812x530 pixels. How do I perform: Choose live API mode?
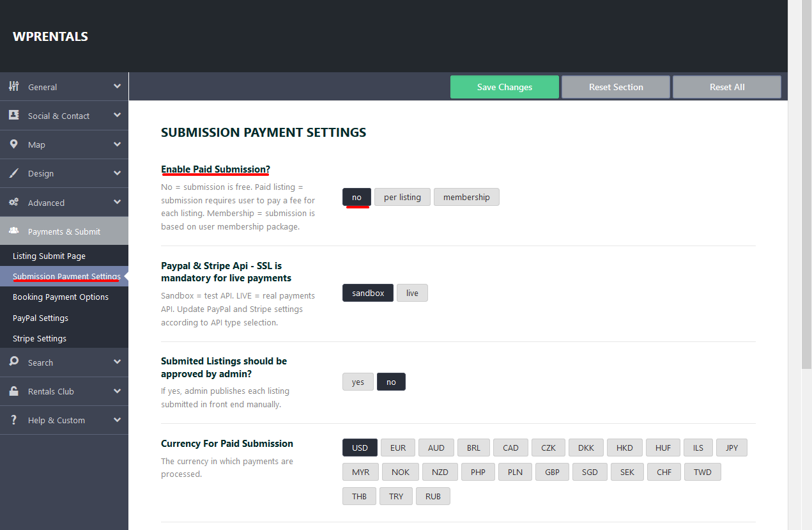pos(412,293)
